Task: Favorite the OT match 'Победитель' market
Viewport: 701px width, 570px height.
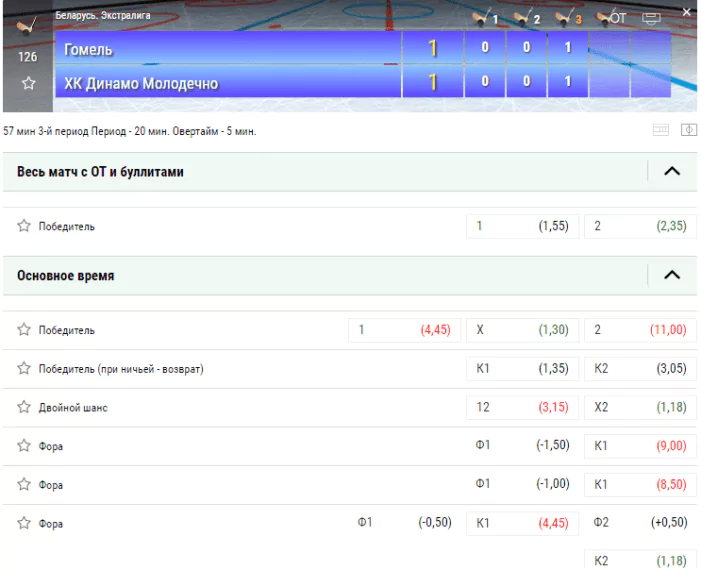Action: 24,226
